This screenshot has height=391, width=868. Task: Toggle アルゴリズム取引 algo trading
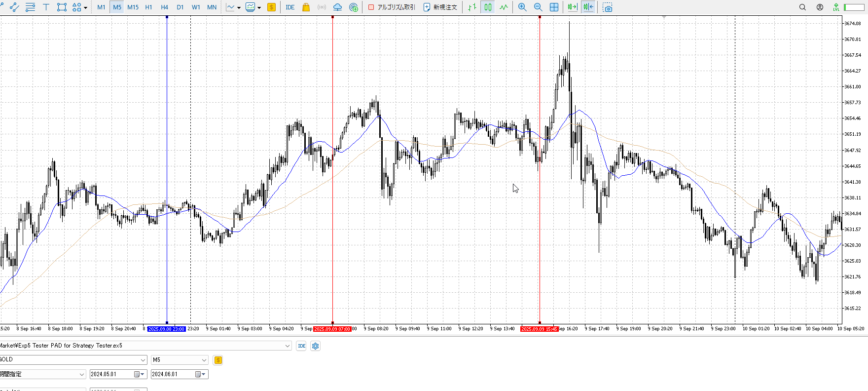(392, 7)
